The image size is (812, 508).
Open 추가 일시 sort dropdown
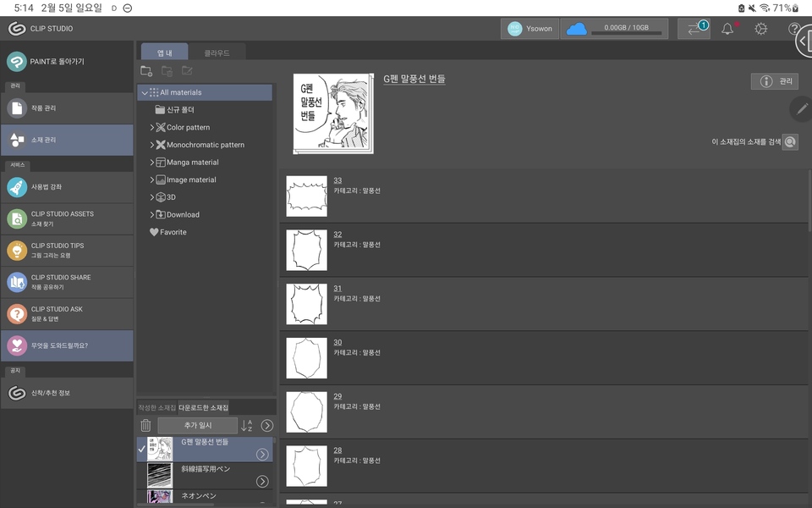197,426
